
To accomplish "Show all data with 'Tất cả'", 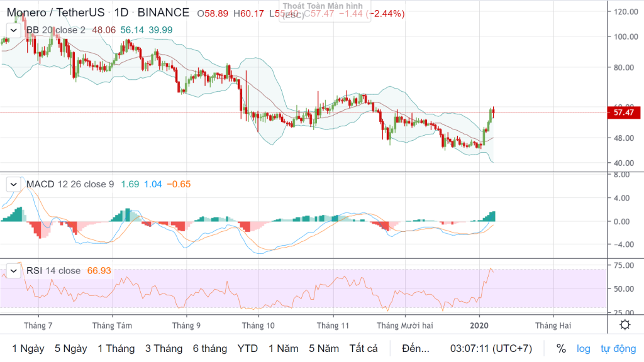I will tap(364, 348).
